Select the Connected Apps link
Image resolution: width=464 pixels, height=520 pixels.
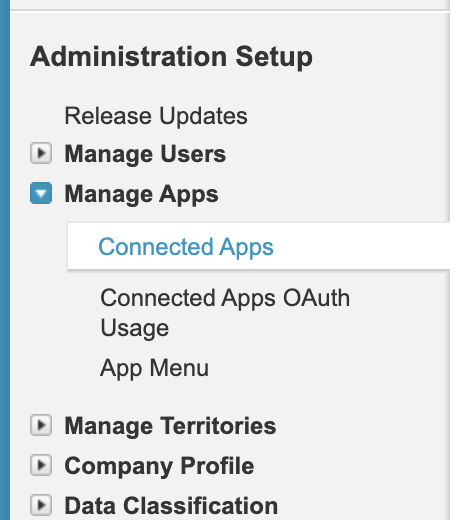186,247
